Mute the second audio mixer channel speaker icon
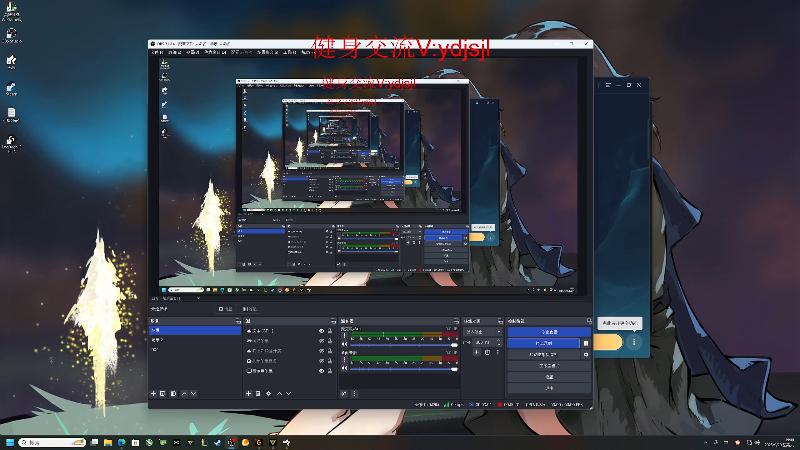Viewport: 800px width, 450px height. point(344,368)
